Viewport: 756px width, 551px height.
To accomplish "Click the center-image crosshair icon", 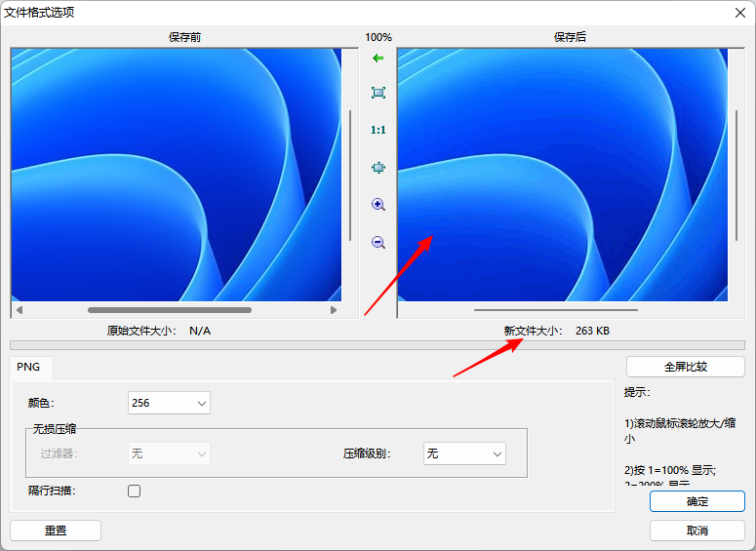I will click(x=378, y=168).
